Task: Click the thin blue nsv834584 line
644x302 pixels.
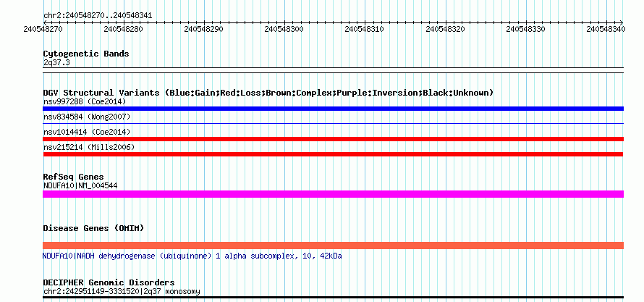Action: 333,123
